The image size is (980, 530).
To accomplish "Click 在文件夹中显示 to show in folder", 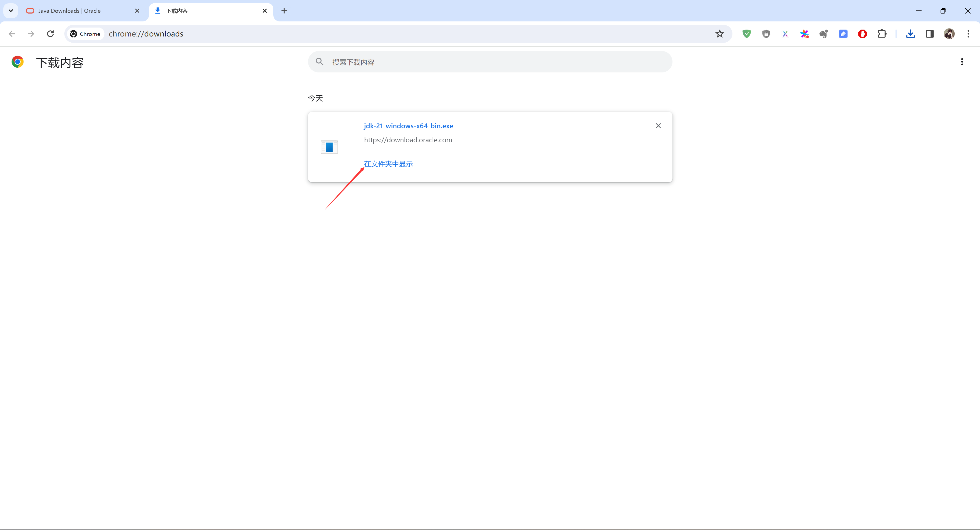I will [388, 164].
